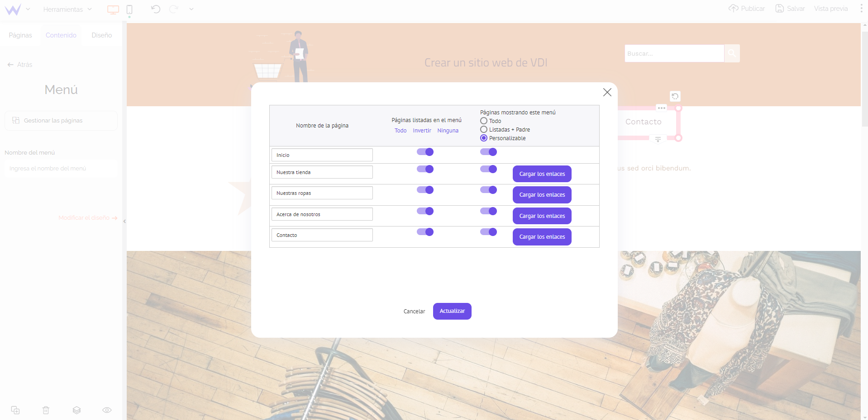This screenshot has width=868, height=420.
Task: Click Cargar los enlaces for Contacto
Action: (542, 237)
